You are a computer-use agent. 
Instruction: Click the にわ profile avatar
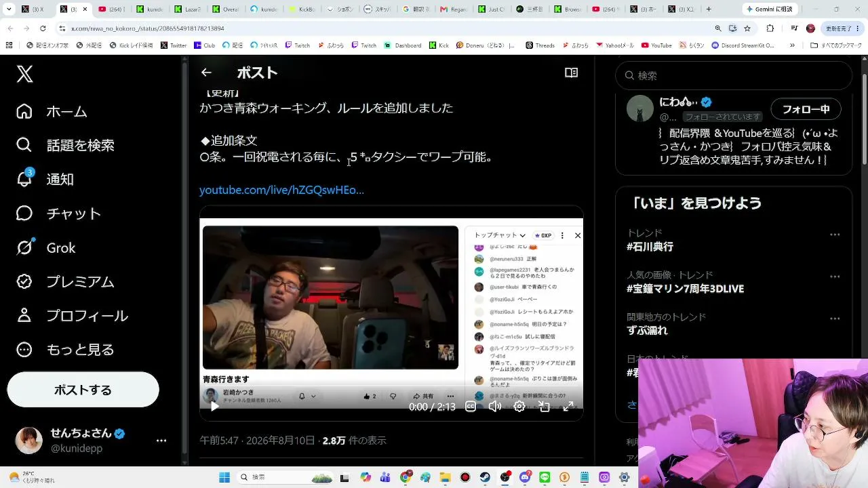pos(639,108)
